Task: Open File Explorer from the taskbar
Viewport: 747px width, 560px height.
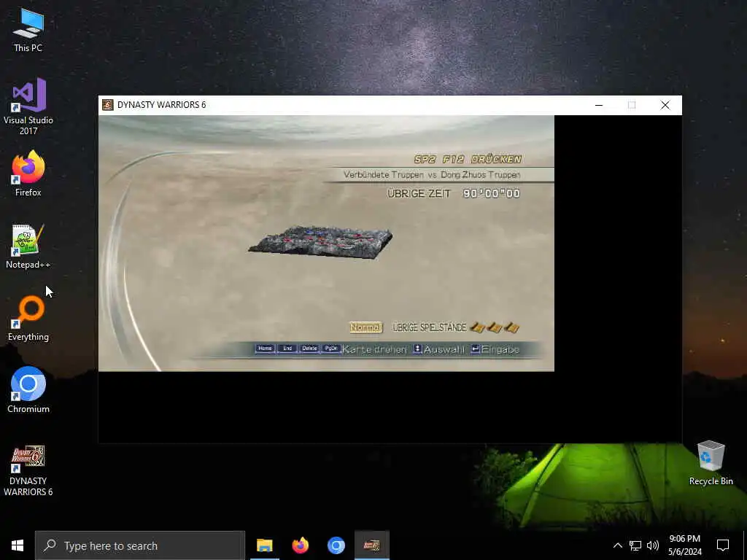Action: (x=264, y=545)
